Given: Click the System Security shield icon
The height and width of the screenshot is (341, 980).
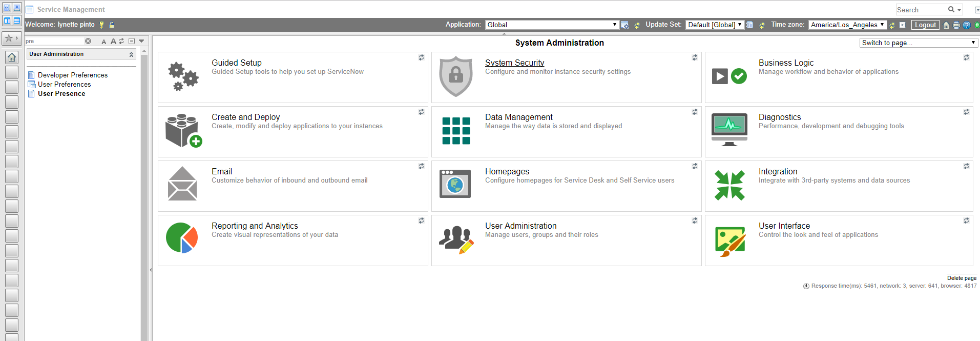Looking at the screenshot, I should (x=456, y=76).
